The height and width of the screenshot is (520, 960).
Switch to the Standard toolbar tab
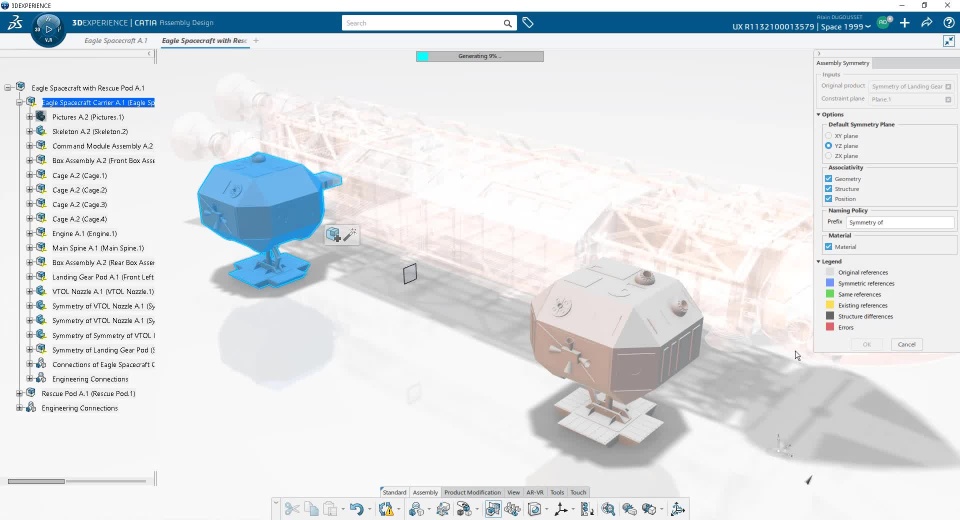394,492
